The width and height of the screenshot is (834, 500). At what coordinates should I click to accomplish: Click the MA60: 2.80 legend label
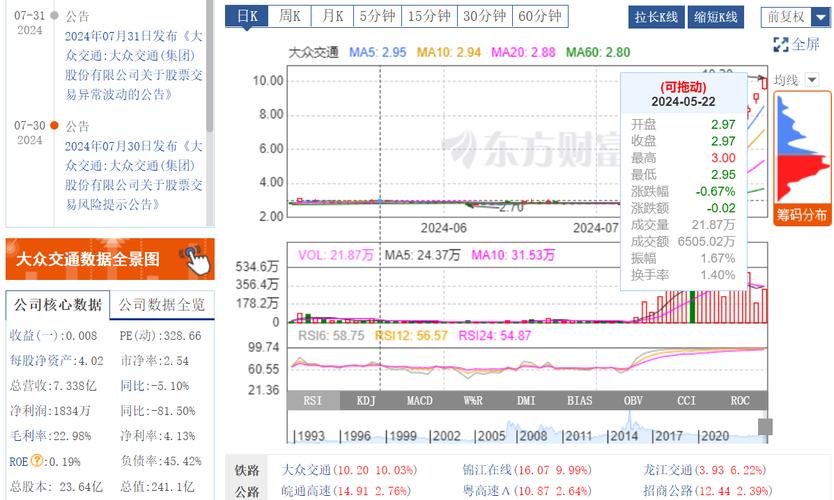click(598, 52)
